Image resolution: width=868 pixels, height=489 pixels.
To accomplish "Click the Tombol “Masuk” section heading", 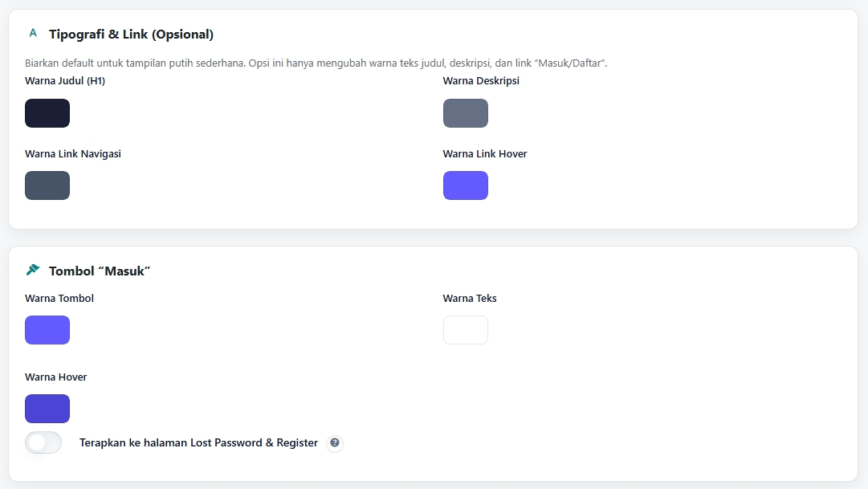I will pos(100,271).
